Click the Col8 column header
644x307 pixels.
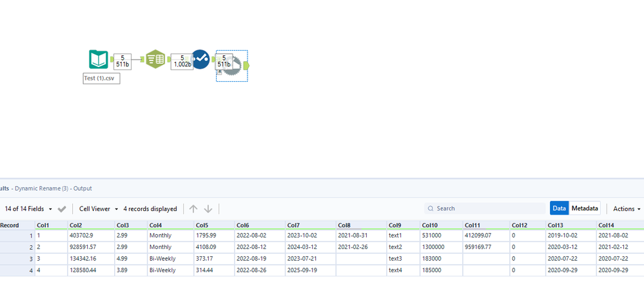tap(362, 225)
